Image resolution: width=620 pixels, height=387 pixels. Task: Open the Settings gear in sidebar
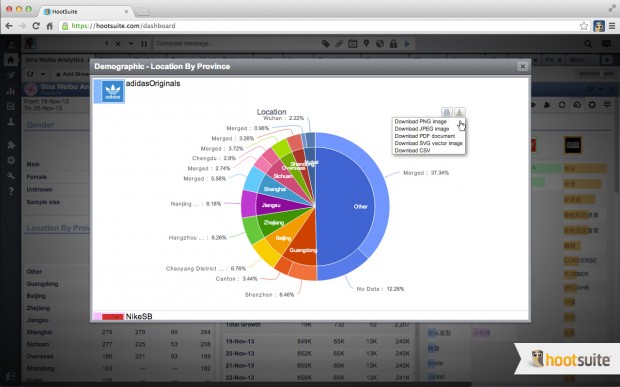11,160
